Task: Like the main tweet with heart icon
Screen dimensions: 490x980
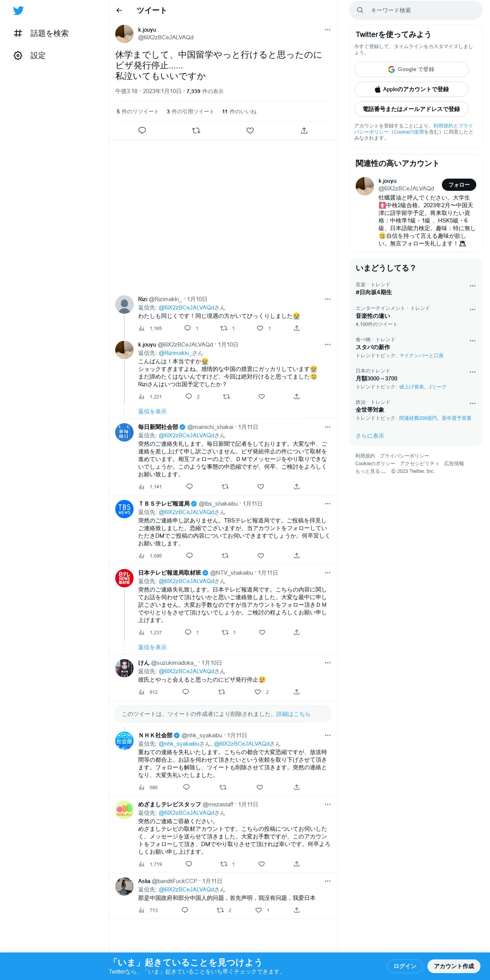Action: (250, 131)
